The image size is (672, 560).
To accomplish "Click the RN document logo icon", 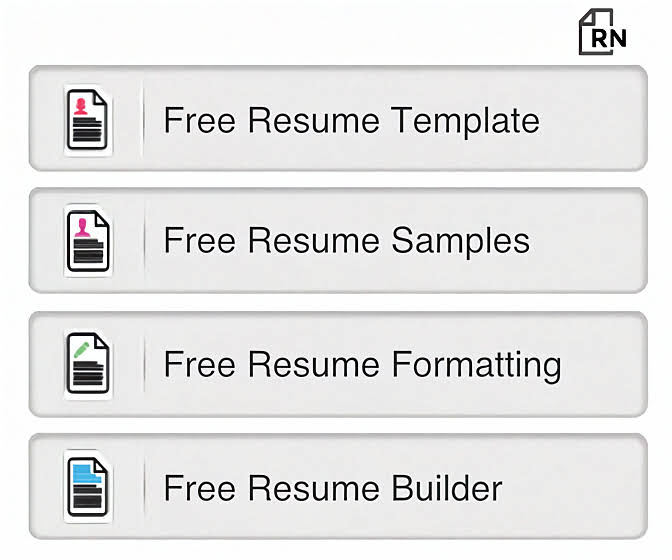I will (602, 32).
